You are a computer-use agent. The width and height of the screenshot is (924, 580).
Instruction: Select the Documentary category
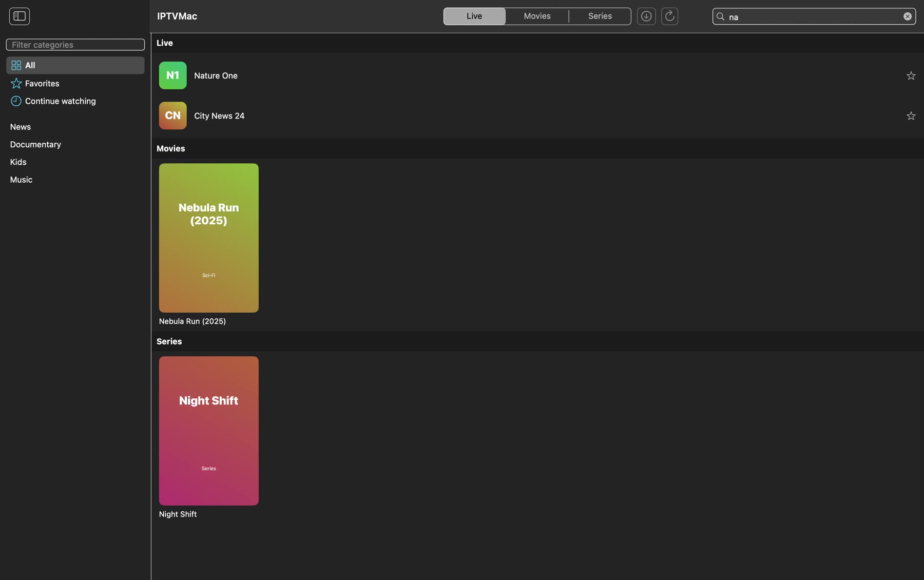pyautogui.click(x=35, y=144)
